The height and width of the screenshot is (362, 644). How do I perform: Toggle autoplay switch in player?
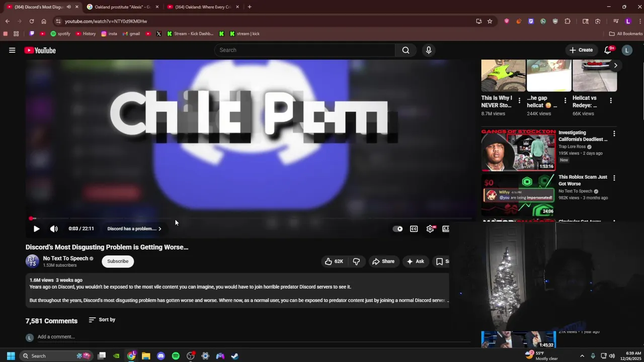point(397,229)
